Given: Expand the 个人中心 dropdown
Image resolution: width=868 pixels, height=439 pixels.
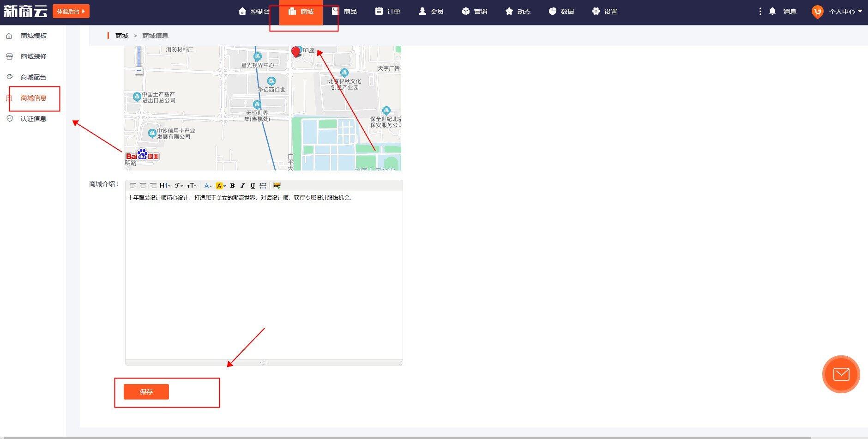Looking at the screenshot, I should (845, 12).
